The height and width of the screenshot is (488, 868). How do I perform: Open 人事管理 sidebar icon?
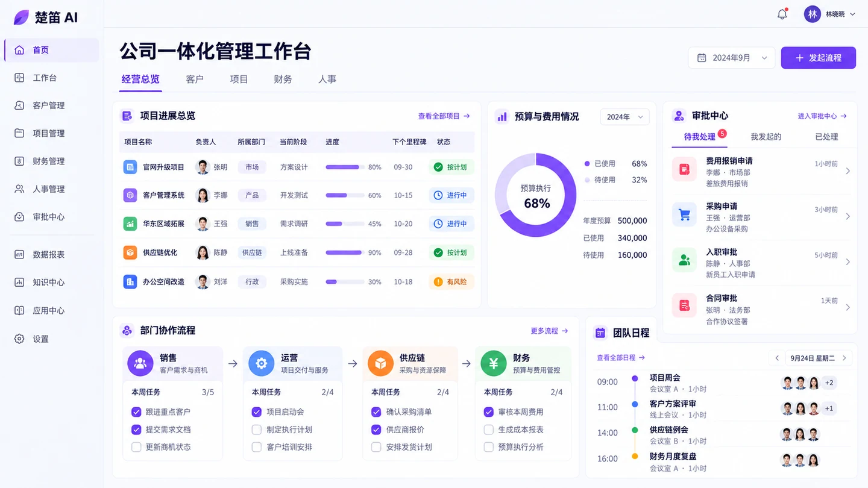pos(19,189)
